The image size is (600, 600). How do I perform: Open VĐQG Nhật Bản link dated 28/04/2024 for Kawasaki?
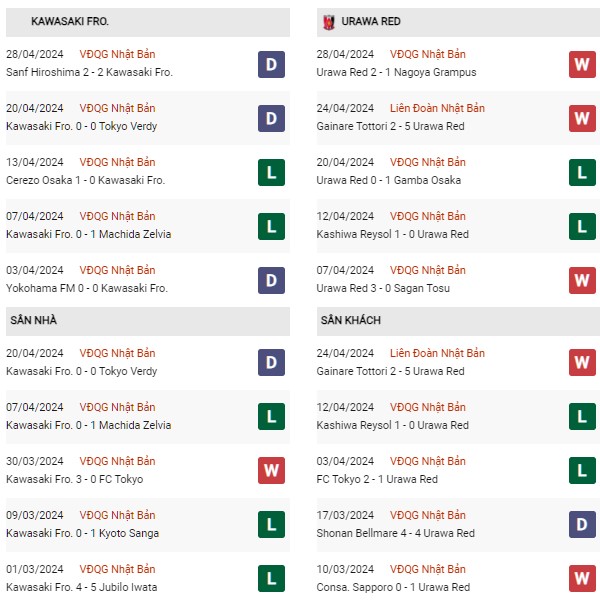(x=117, y=54)
